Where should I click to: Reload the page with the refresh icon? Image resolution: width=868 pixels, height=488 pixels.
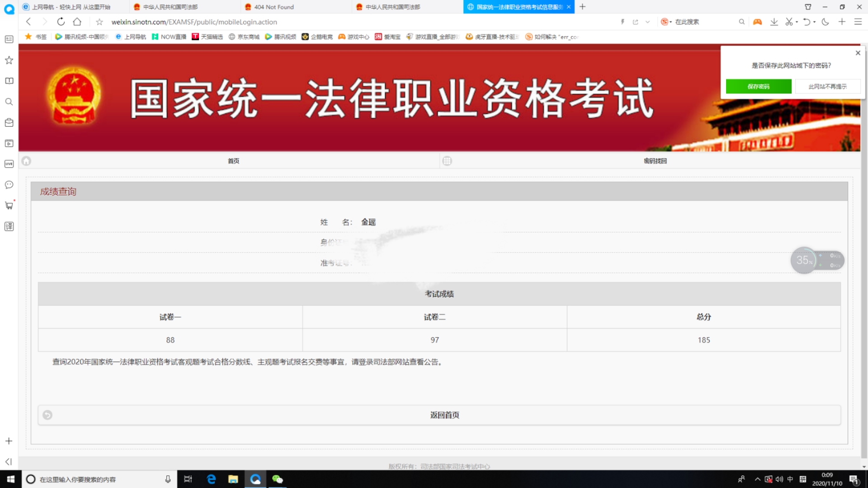click(x=61, y=22)
